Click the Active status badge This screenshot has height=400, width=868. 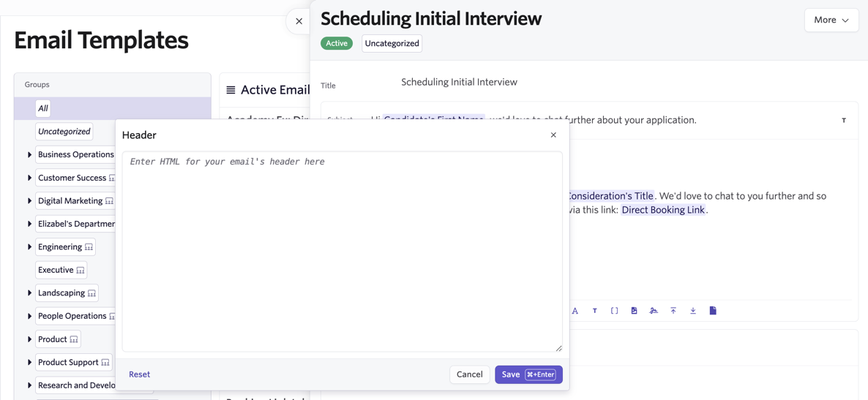(x=337, y=43)
